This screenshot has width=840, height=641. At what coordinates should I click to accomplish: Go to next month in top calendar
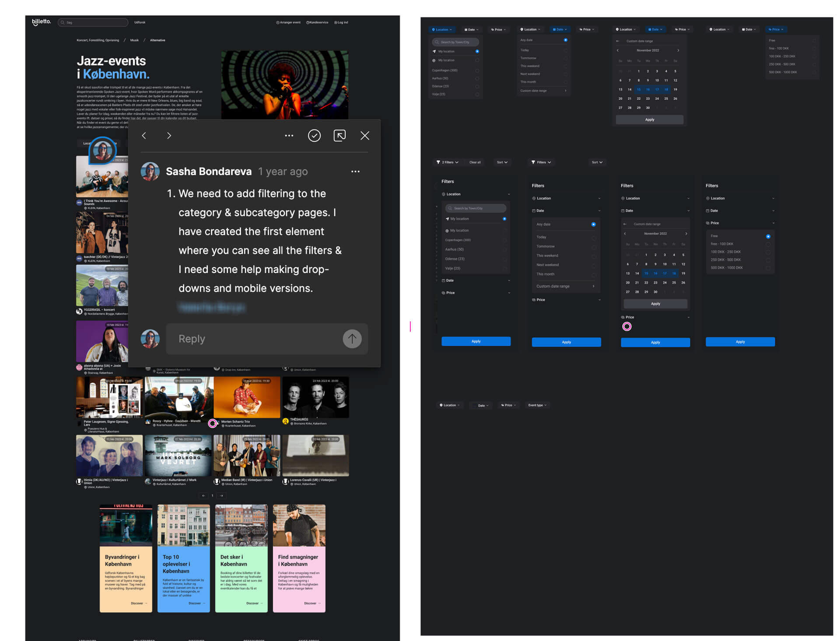[678, 50]
